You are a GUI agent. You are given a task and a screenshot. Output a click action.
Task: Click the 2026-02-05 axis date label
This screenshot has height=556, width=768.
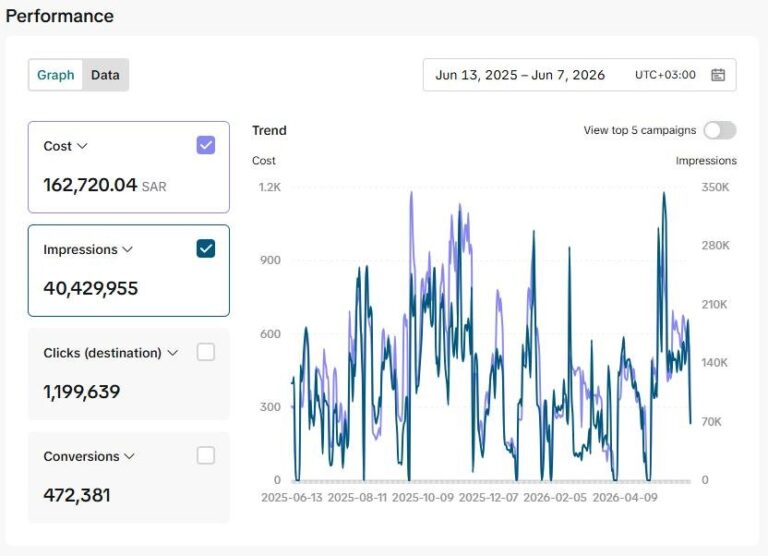(555, 498)
